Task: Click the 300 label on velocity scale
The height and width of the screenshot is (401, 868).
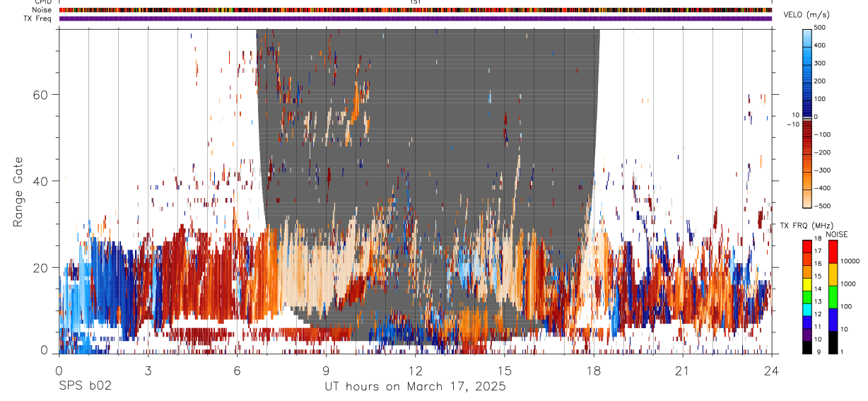Action: (x=821, y=64)
